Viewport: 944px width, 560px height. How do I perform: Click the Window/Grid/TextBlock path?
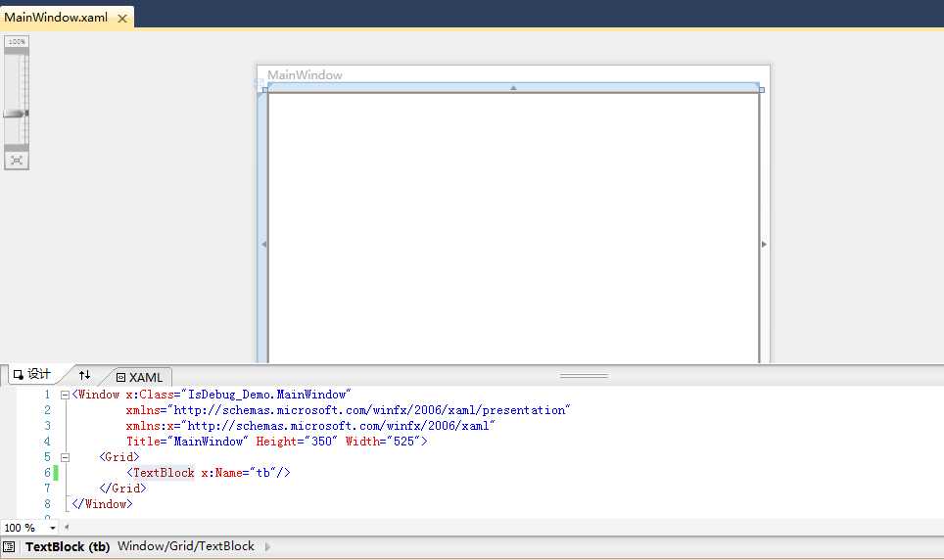point(186,546)
